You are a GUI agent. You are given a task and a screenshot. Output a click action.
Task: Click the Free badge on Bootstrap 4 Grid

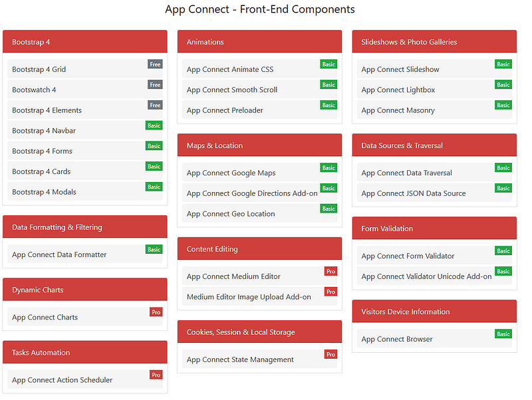click(x=155, y=64)
